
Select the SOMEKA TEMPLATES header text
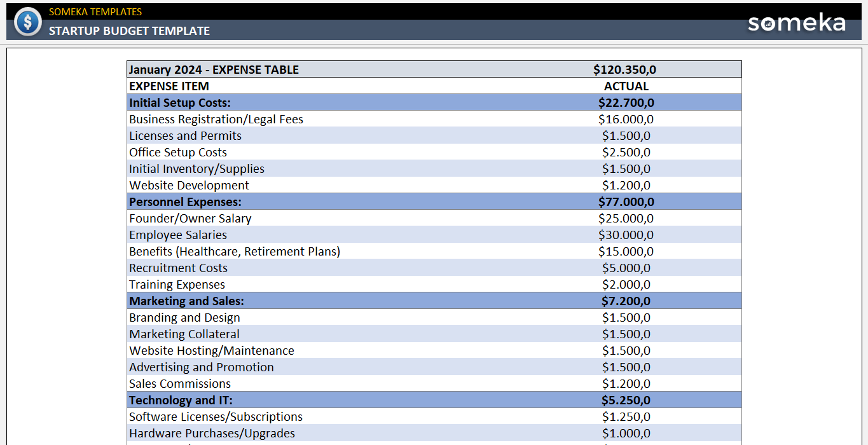95,11
